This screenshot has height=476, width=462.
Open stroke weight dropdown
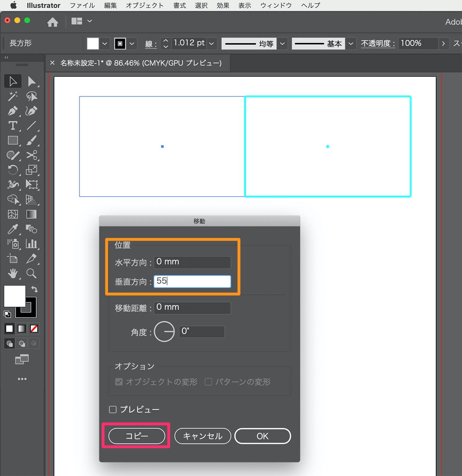pos(212,43)
